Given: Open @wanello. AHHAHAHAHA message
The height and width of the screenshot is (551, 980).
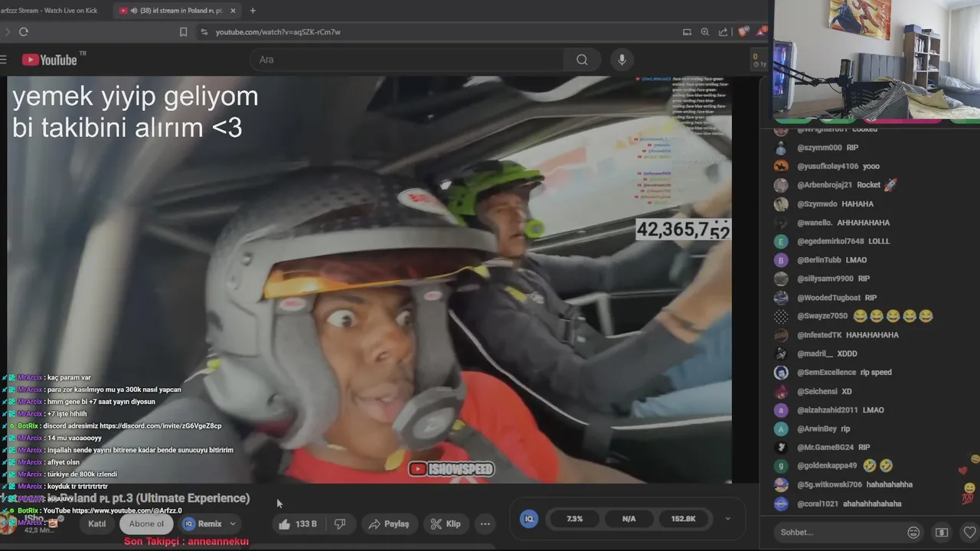Looking at the screenshot, I should point(843,223).
